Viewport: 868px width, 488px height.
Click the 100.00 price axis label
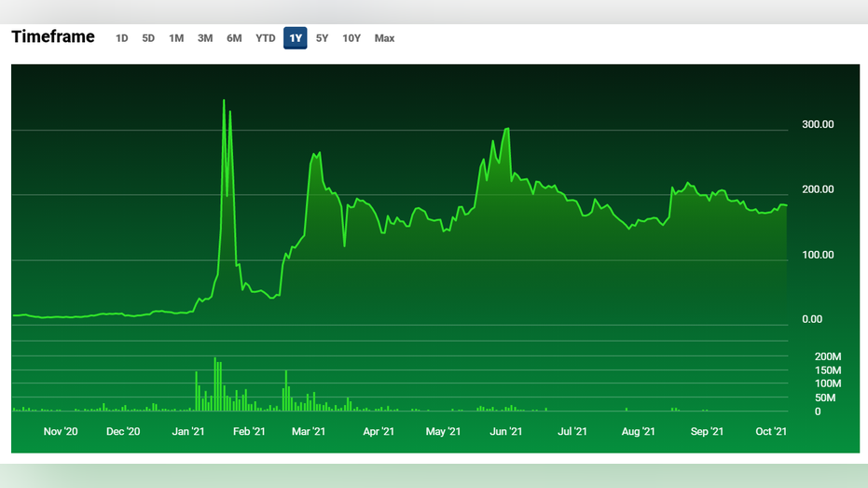818,255
